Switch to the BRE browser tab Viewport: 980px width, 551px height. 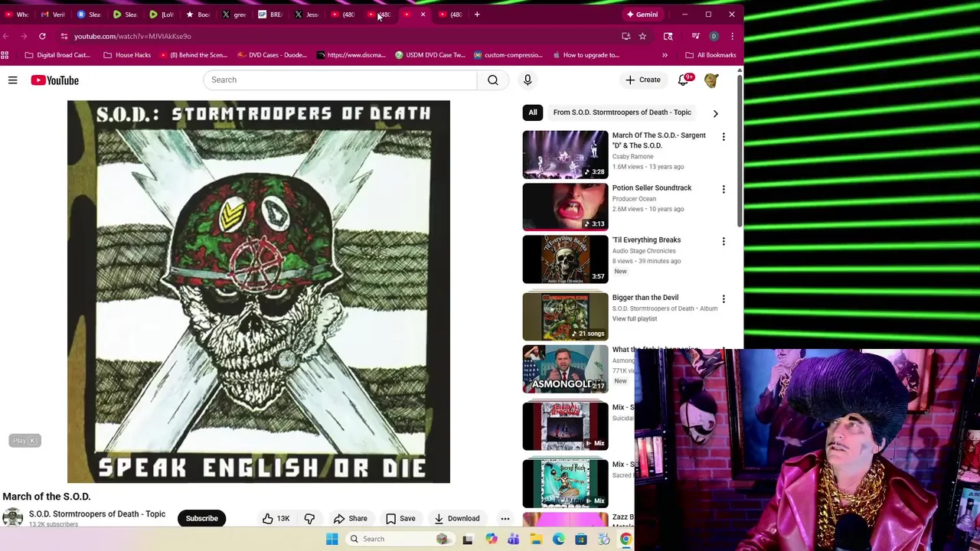pyautogui.click(x=270, y=15)
